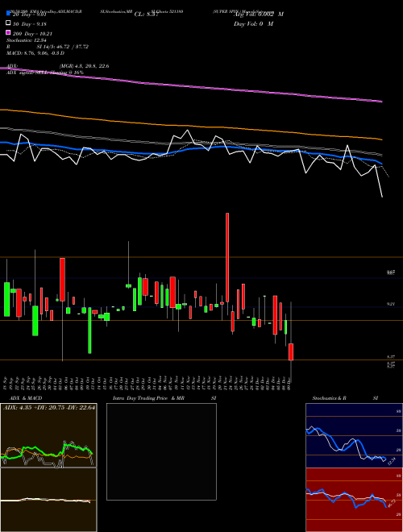Image resolution: width=403 pixels, height=532 pixels.
Task: Click the last red candlestick at 8.37
Action: pos(291,351)
